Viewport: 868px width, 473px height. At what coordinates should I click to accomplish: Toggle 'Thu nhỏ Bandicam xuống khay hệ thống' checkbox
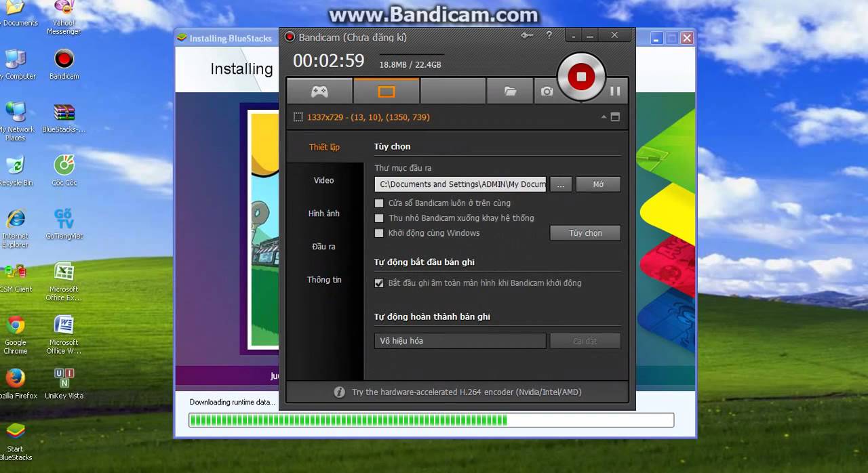pos(379,218)
